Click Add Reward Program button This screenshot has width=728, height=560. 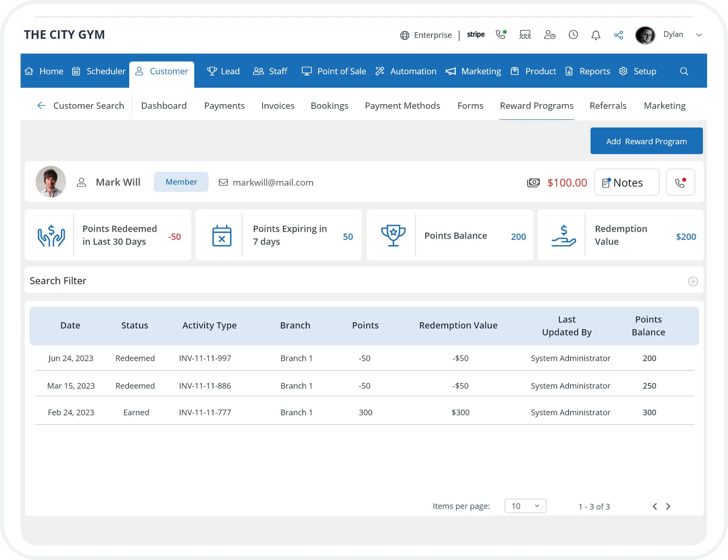(646, 141)
